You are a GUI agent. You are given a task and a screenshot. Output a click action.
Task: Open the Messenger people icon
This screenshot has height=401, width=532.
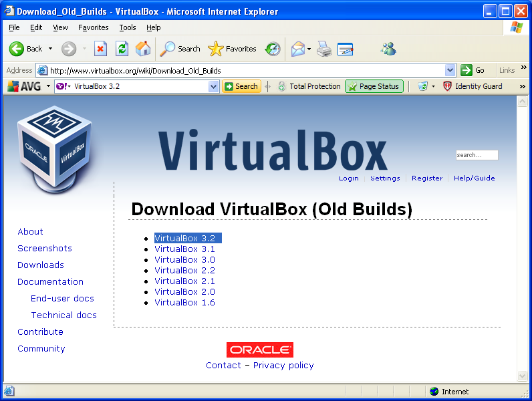(x=388, y=49)
